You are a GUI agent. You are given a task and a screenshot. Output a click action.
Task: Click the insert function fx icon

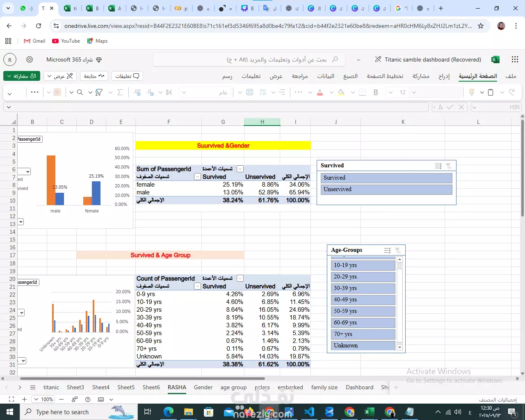point(441,107)
